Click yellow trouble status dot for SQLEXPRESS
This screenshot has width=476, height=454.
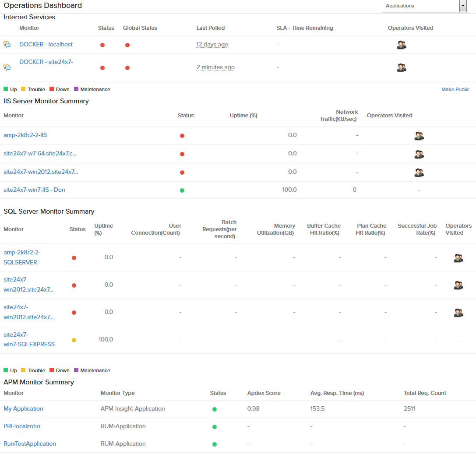point(74,340)
